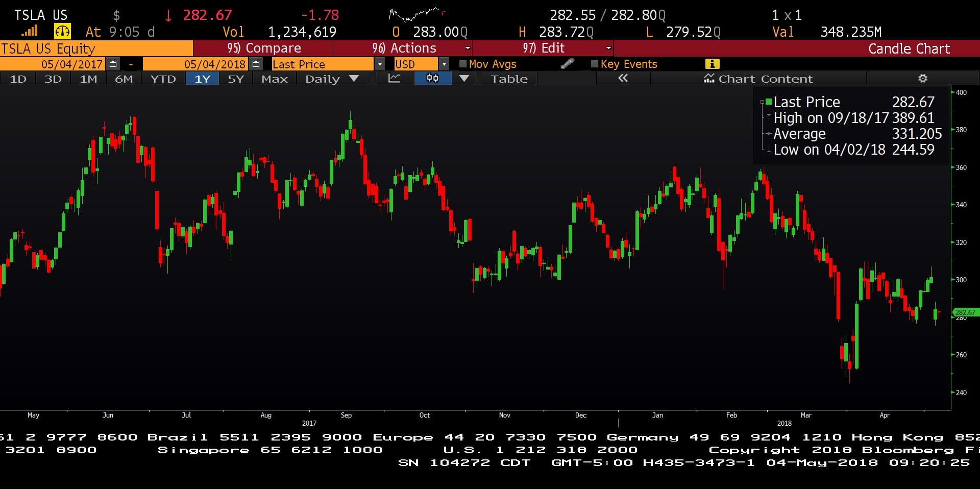Viewport: 980px width, 489px height.
Task: Click the Val 348.235M value
Action: (x=851, y=32)
